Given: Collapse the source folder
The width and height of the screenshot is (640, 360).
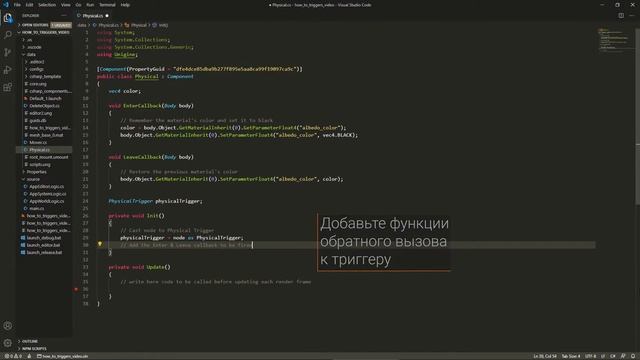Looking at the screenshot, I should [33, 179].
